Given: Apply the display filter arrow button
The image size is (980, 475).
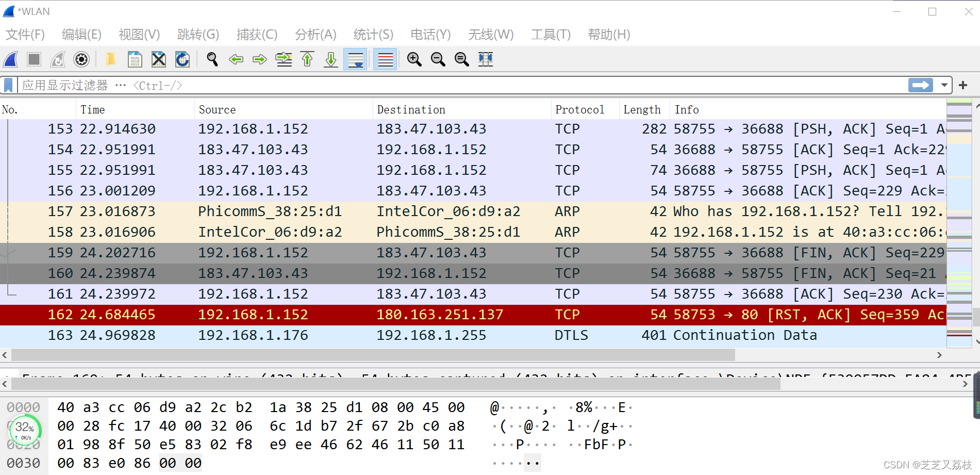Looking at the screenshot, I should tap(921, 85).
